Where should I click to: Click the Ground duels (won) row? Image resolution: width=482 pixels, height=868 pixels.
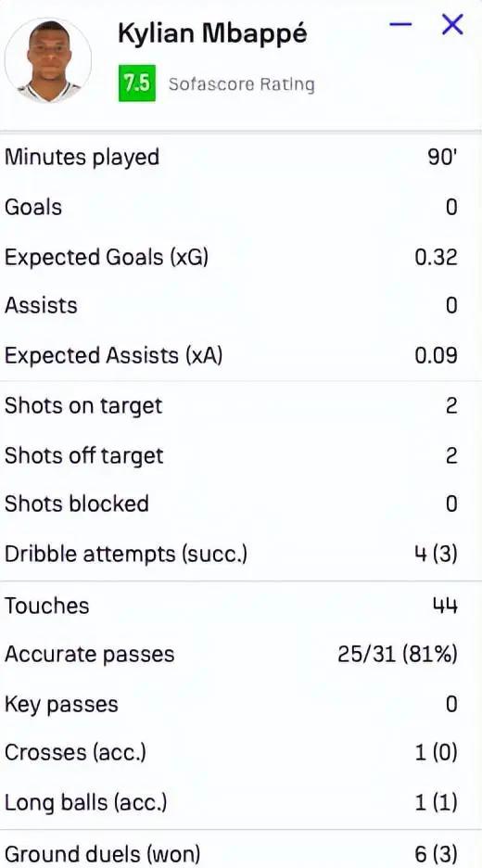point(241,852)
